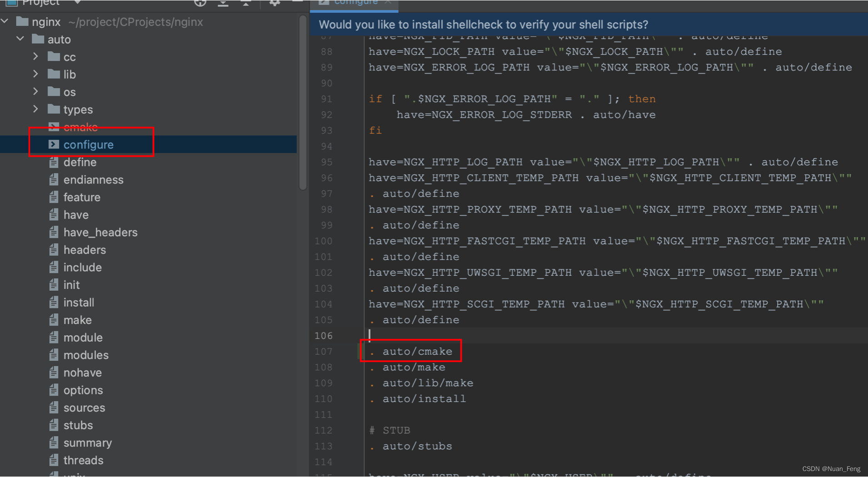Click the lib folder icon

[x=54, y=74]
